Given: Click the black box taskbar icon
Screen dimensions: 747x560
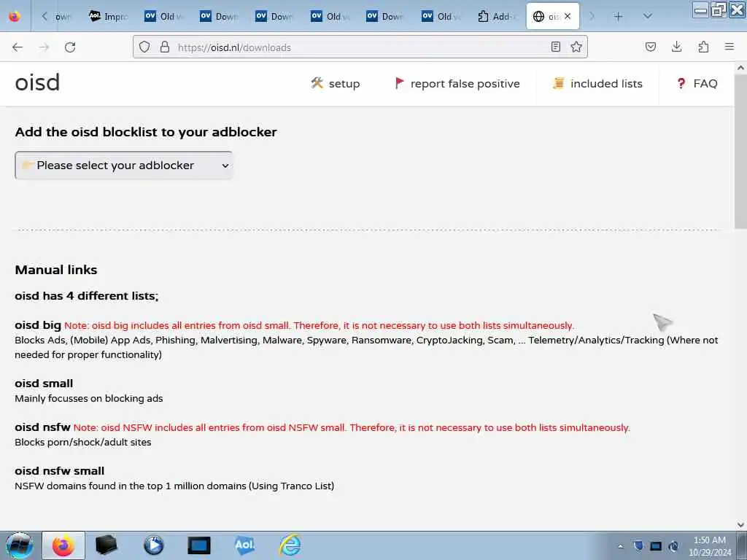Looking at the screenshot, I should click(x=107, y=545).
